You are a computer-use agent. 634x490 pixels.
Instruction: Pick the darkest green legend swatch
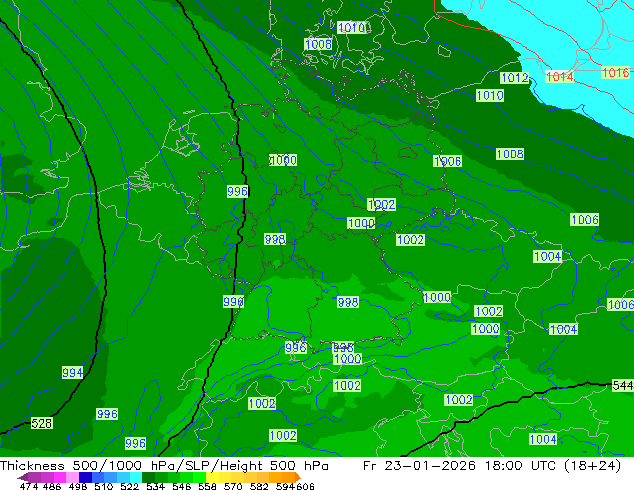[x=149, y=477]
